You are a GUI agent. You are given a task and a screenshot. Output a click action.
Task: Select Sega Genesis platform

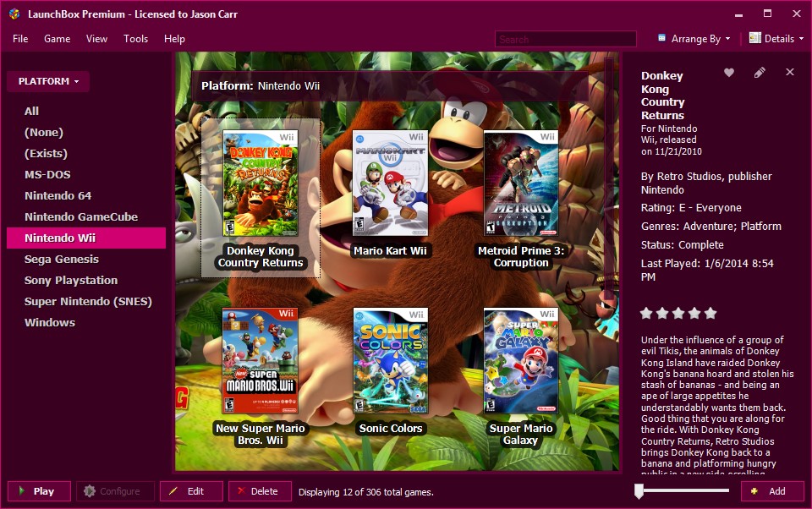tap(62, 260)
